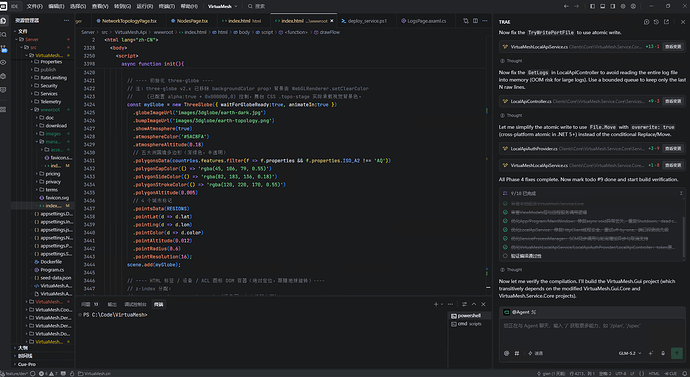Close the terminal panel
690x377 pixels.
[483, 304]
